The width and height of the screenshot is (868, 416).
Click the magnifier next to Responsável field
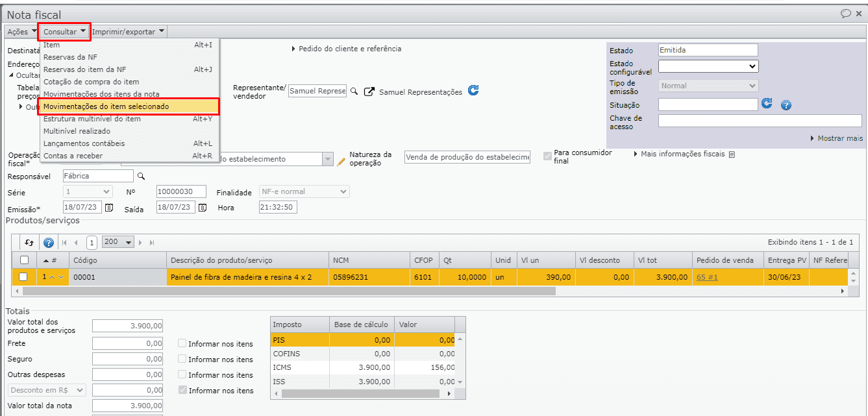point(141,176)
